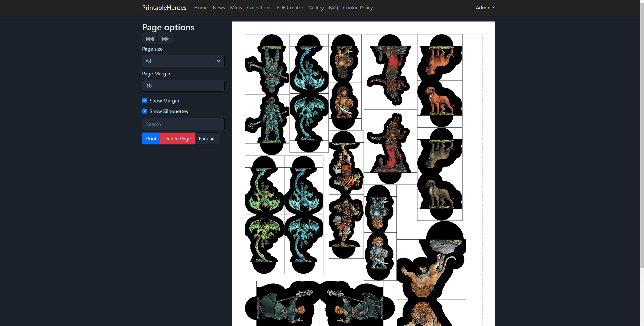The width and height of the screenshot is (644, 326).
Task: Click the Pack arrow icon
Action: click(212, 139)
